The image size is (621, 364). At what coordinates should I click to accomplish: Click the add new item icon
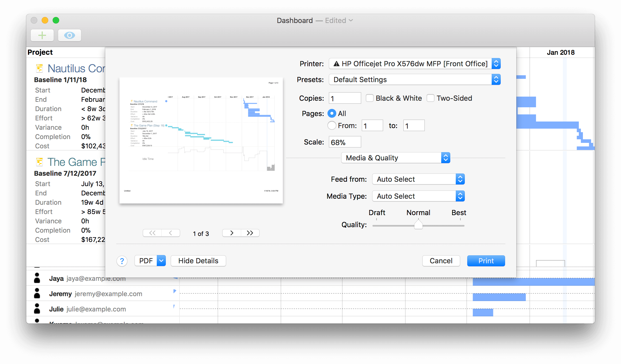[42, 35]
